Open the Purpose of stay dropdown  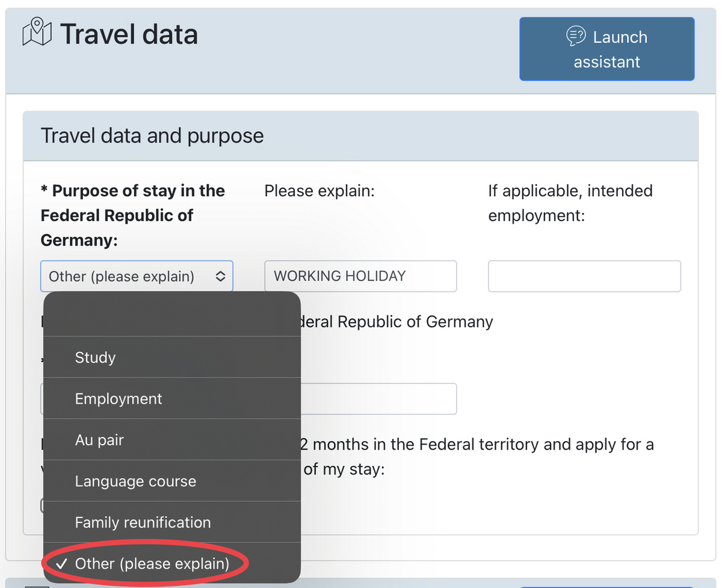coord(136,276)
